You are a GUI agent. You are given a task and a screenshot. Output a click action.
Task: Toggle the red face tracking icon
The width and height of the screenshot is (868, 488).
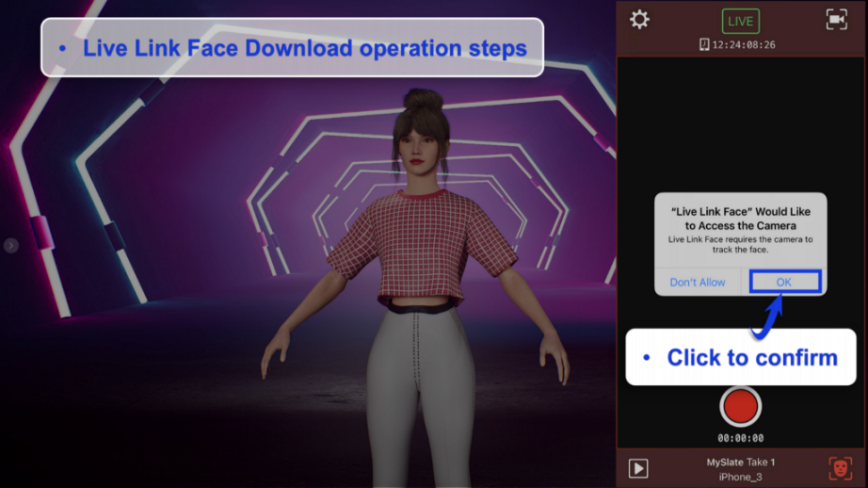coord(840,468)
